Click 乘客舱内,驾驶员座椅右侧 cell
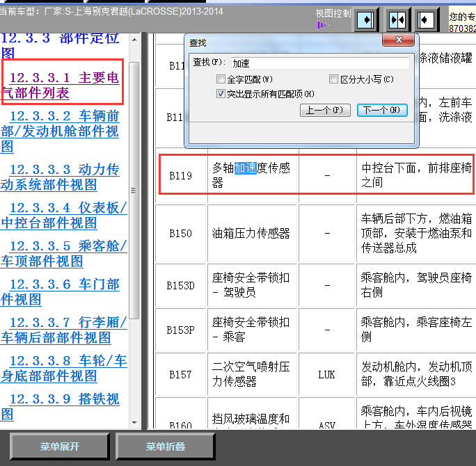 point(416,285)
